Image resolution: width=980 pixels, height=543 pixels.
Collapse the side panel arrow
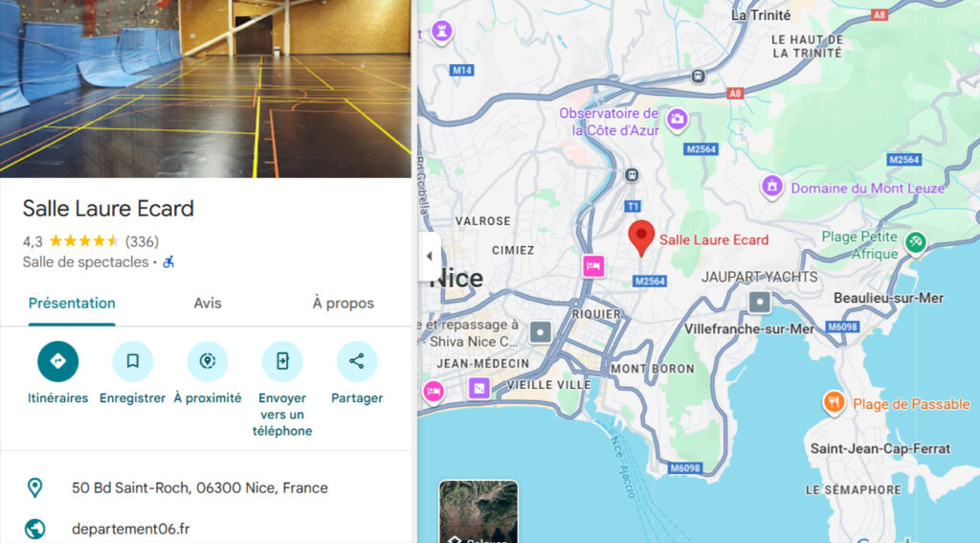click(430, 256)
